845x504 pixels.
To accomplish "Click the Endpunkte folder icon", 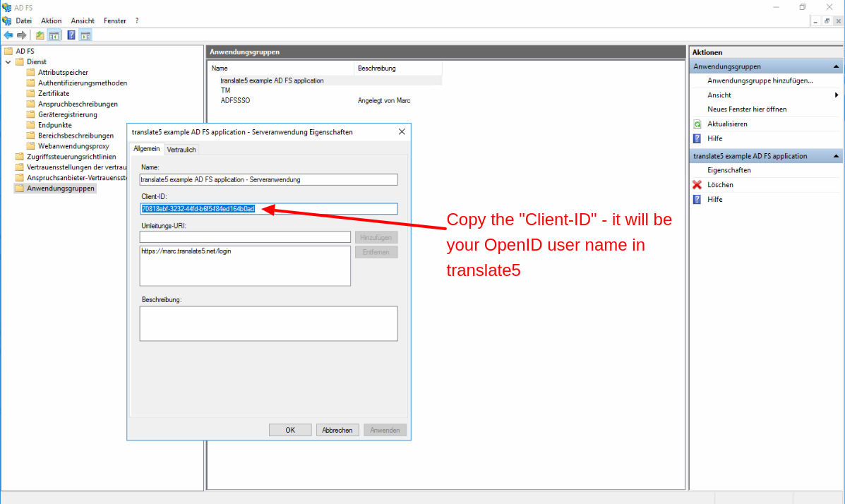I will point(31,125).
